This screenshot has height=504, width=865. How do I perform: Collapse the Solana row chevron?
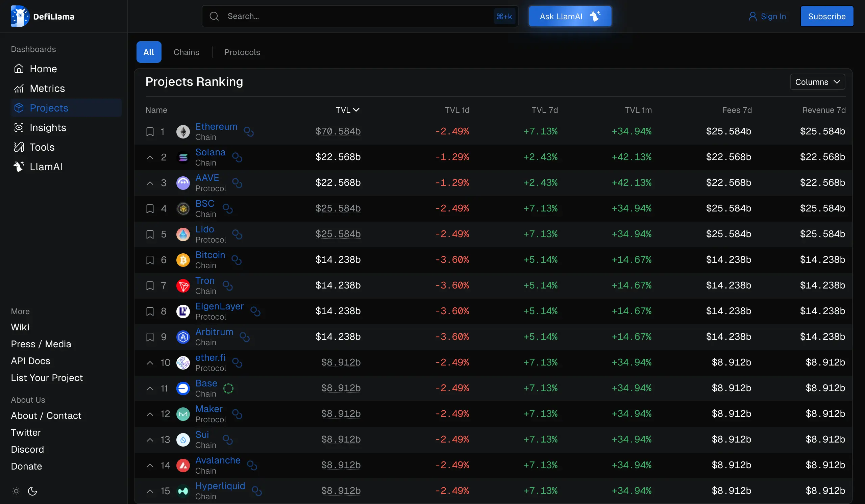click(150, 157)
